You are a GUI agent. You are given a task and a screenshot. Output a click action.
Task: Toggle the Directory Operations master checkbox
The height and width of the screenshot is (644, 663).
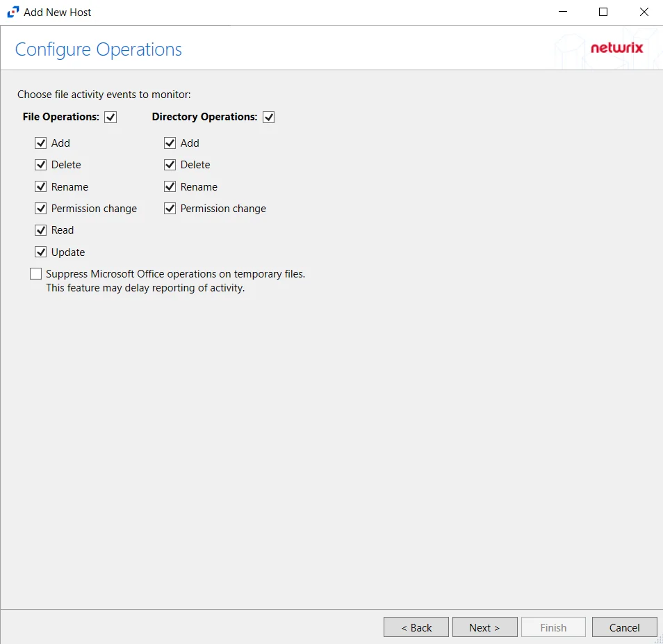(x=268, y=118)
